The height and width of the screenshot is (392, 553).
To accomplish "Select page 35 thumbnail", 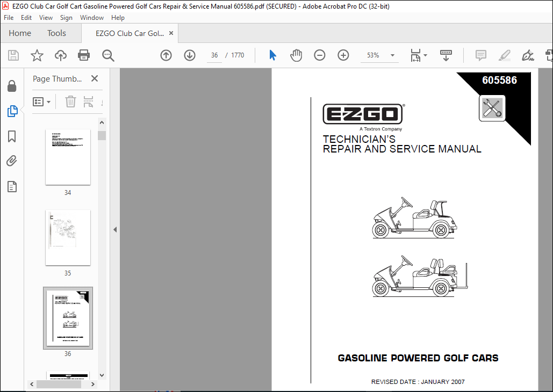I will click(68, 237).
